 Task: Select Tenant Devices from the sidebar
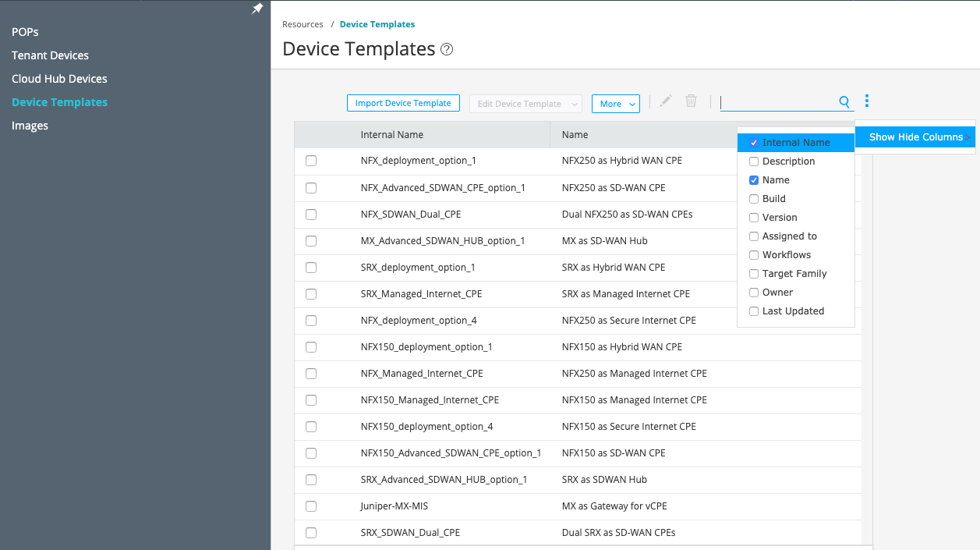[x=50, y=55]
